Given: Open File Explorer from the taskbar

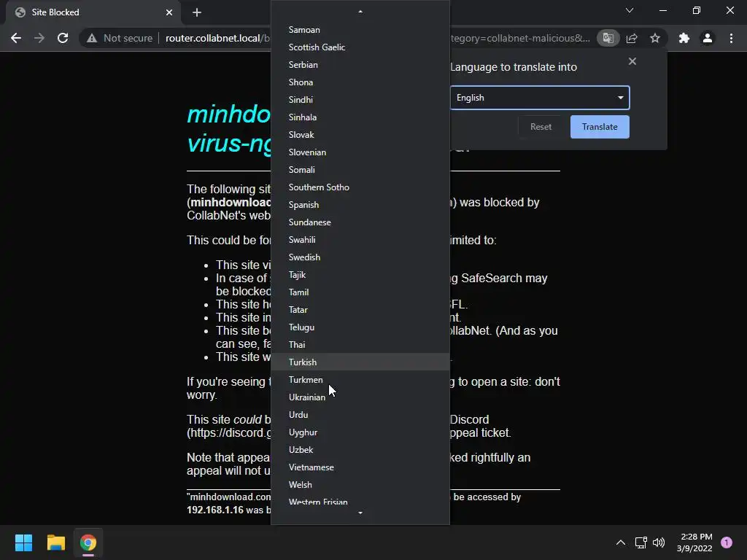Looking at the screenshot, I should pos(55,542).
